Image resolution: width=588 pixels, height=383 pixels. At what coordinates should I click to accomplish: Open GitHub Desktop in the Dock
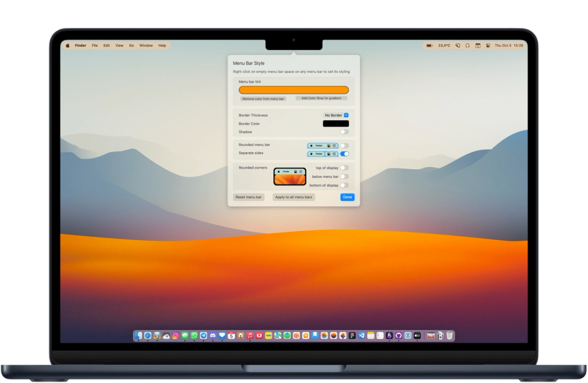(399, 335)
